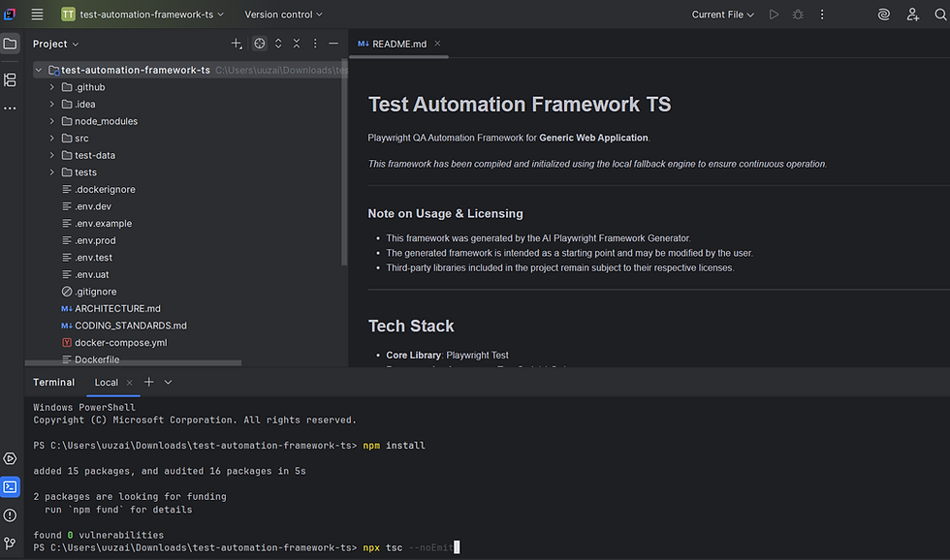This screenshot has height=560, width=950.
Task: Open test-automation-framework-ts project dropdown
Action: click(x=143, y=14)
